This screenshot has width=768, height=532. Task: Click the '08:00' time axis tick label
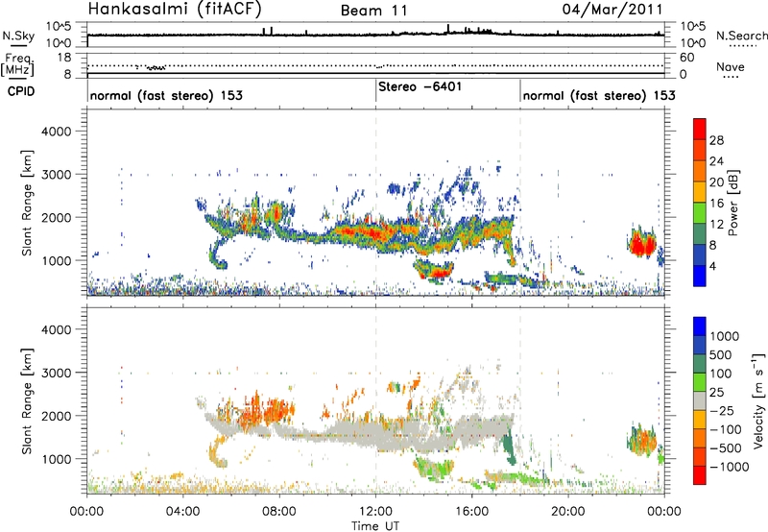tap(279, 512)
